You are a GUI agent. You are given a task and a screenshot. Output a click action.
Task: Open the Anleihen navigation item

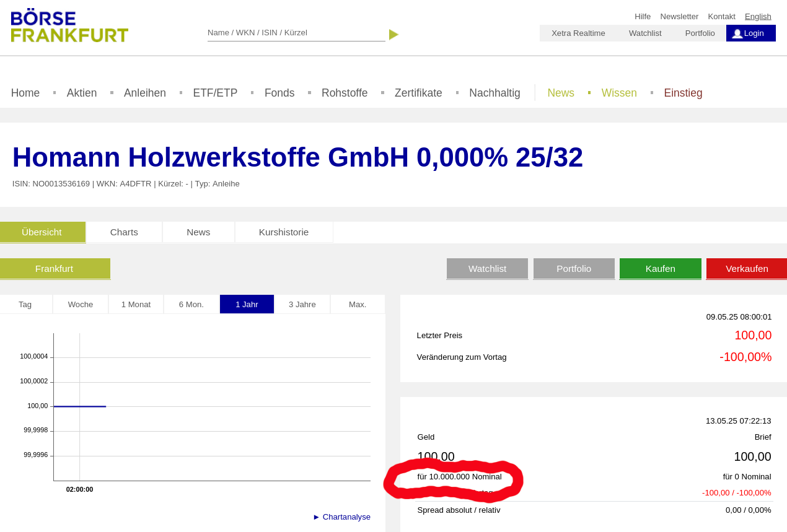point(145,93)
